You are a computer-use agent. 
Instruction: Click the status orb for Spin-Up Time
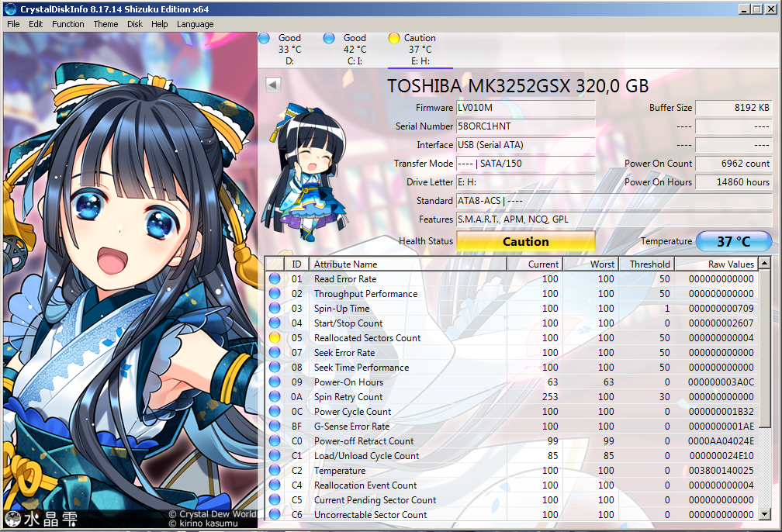click(275, 308)
